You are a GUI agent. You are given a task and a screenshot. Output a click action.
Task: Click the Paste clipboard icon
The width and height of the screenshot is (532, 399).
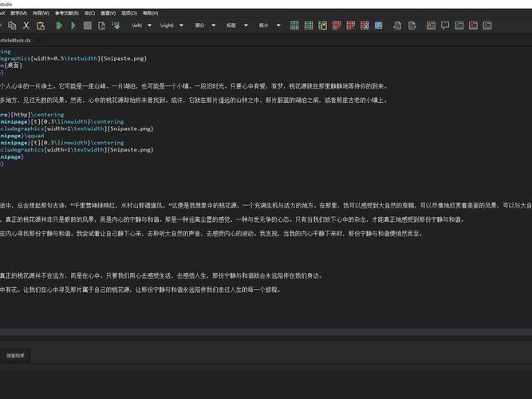(x=38, y=26)
